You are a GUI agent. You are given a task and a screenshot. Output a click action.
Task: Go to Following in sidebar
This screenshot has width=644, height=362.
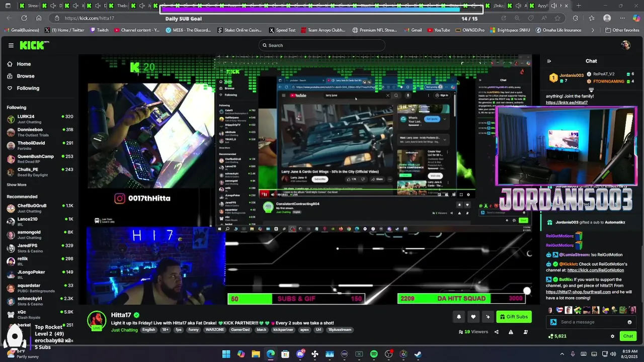pyautogui.click(x=23, y=88)
